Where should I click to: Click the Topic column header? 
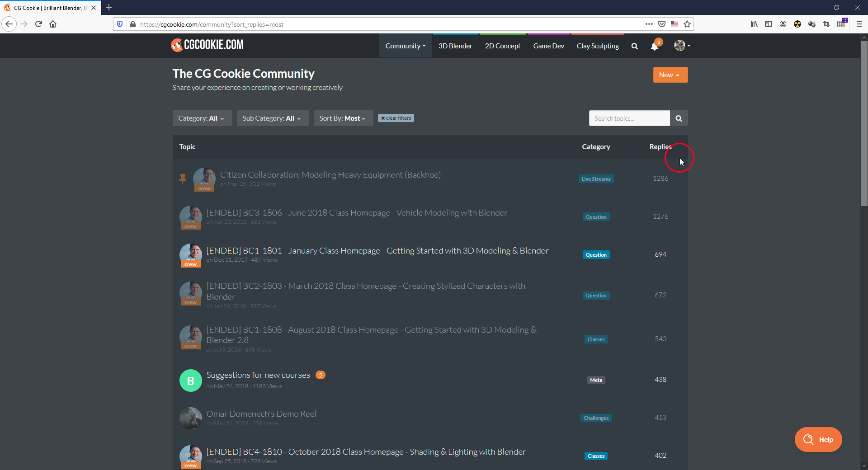click(x=187, y=147)
